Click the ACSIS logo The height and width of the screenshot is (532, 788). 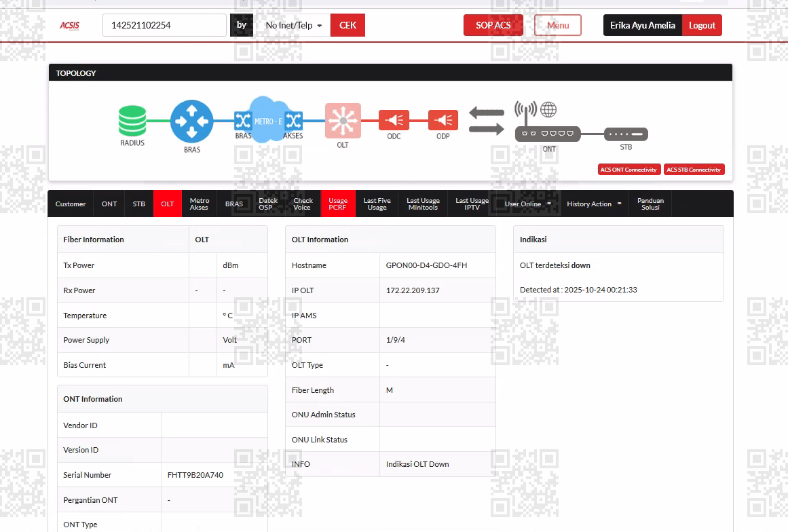(x=70, y=25)
